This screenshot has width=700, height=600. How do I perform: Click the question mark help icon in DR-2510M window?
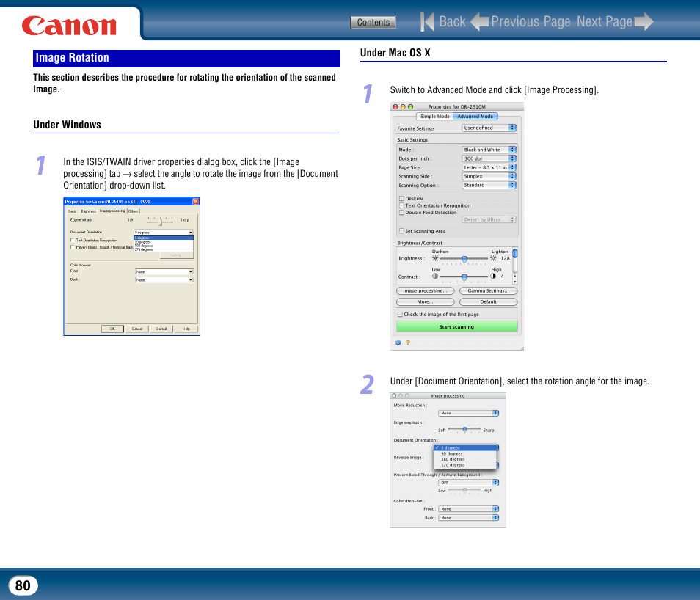407,343
